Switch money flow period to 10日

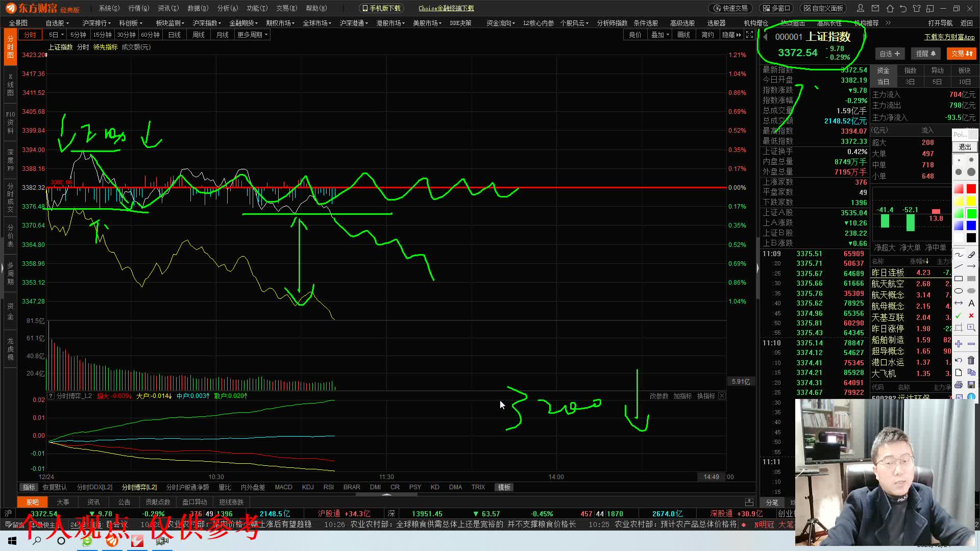(x=965, y=82)
